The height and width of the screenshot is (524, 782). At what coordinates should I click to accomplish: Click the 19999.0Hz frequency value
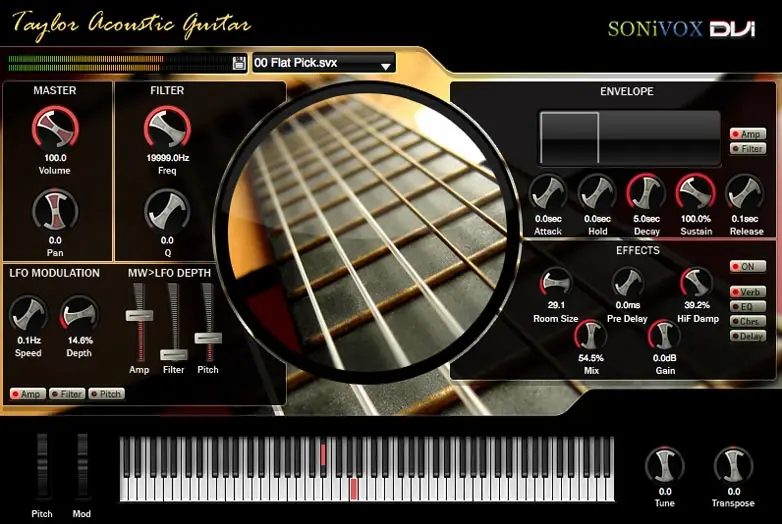tap(168, 158)
